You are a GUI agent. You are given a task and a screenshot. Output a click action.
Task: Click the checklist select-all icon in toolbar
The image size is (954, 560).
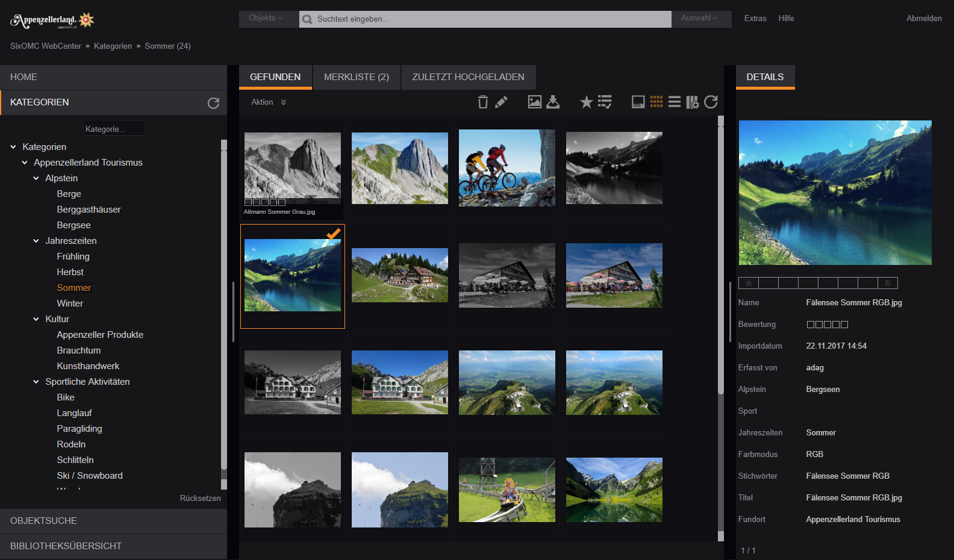(x=605, y=102)
